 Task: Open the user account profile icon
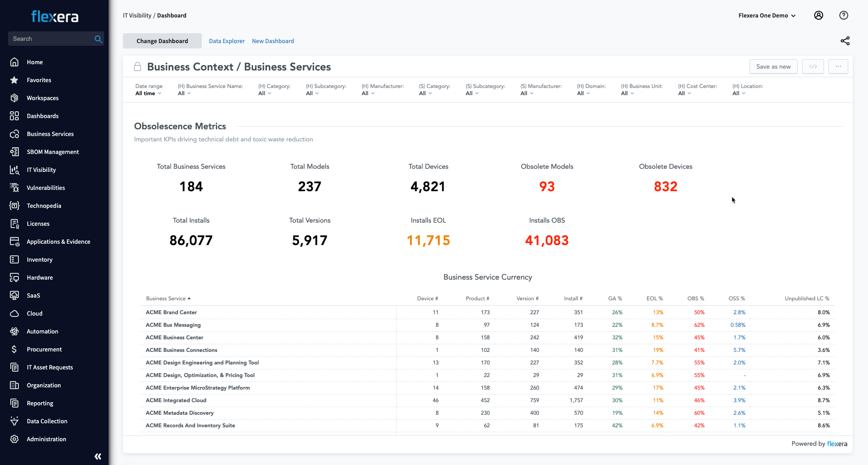point(818,15)
